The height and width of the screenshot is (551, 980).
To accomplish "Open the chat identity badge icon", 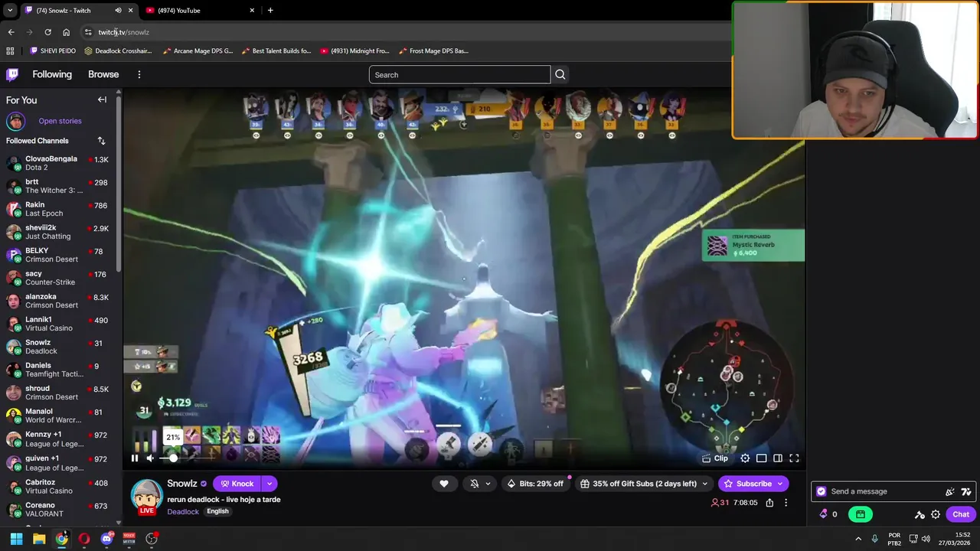I will point(822,491).
